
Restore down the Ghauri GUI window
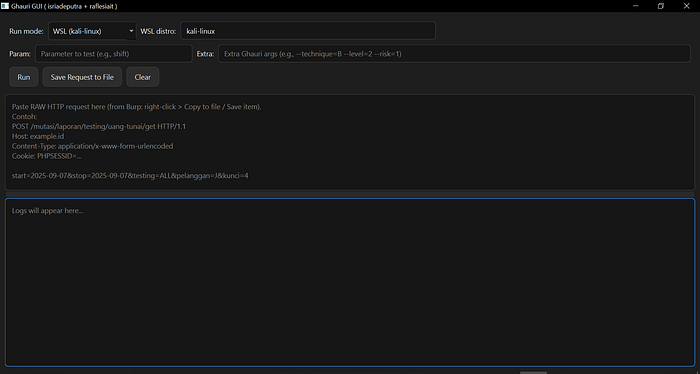click(661, 6)
